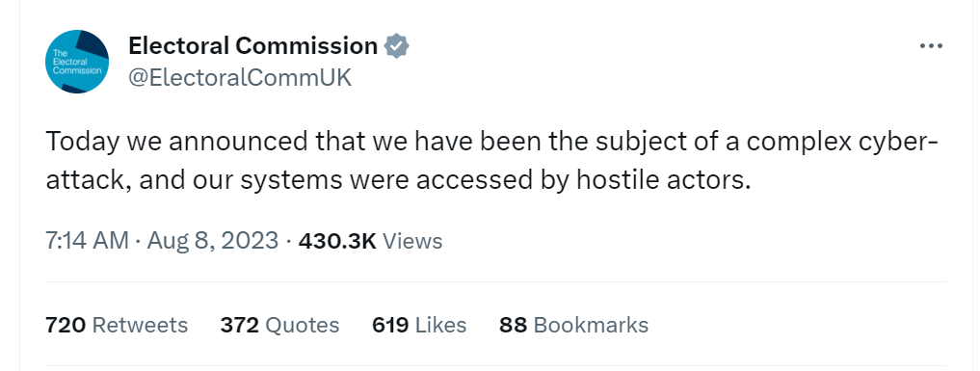Click the 7:14 AM timestamp
980x371 pixels.
[87, 241]
